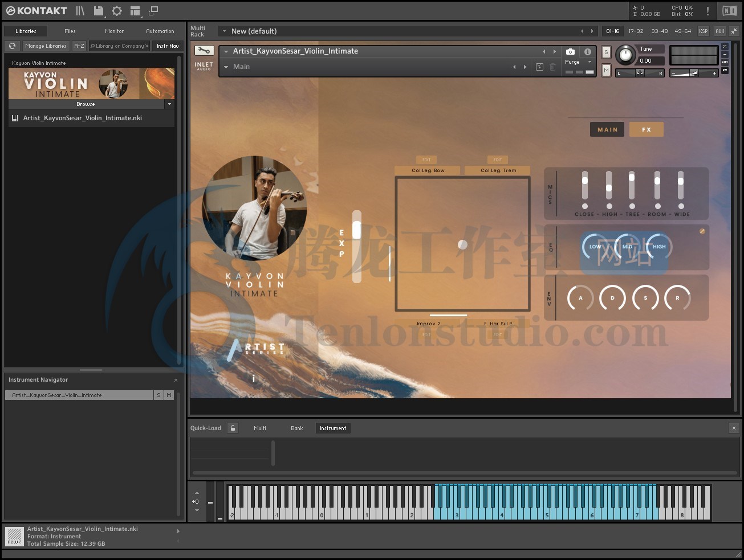The height and width of the screenshot is (560, 744).
Task: Click the previous snapshot arrow next to Main
Action: tap(514, 67)
